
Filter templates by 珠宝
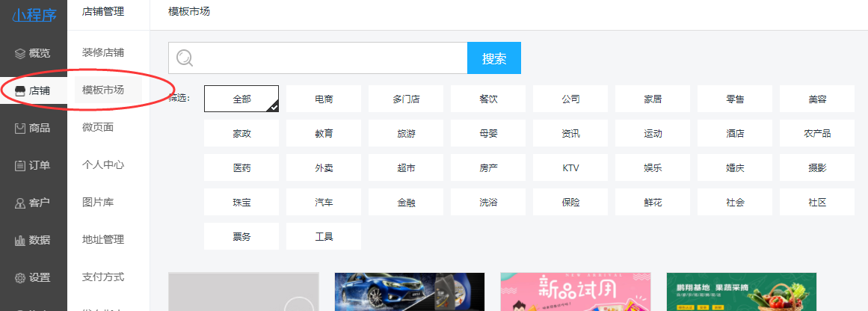point(242,202)
